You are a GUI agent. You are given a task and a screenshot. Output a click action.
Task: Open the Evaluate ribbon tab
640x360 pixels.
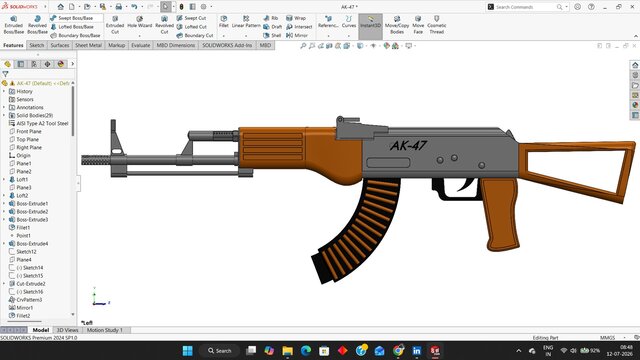140,45
